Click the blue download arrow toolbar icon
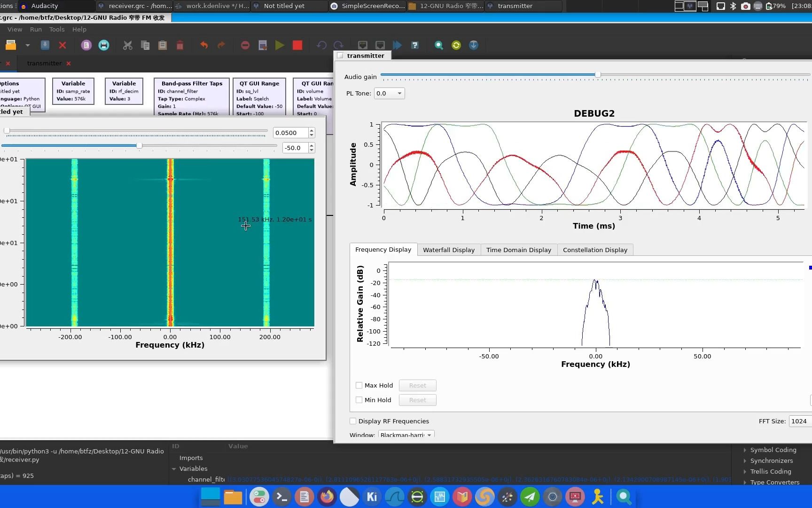This screenshot has width=812, height=508. click(474, 45)
